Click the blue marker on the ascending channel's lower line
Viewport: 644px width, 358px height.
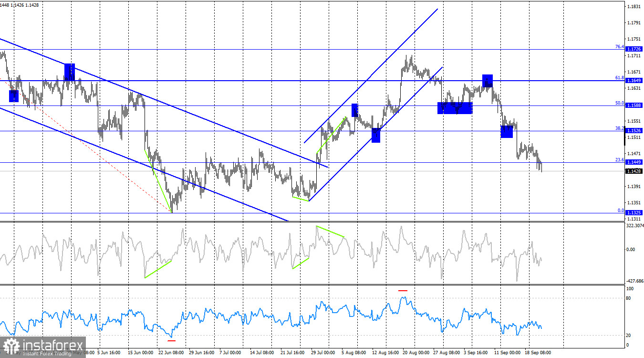(x=376, y=135)
